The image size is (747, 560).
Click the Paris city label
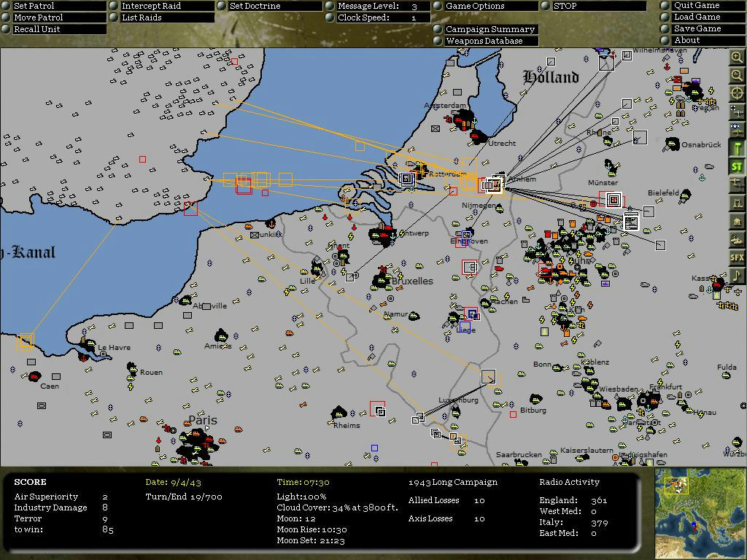pyautogui.click(x=203, y=420)
